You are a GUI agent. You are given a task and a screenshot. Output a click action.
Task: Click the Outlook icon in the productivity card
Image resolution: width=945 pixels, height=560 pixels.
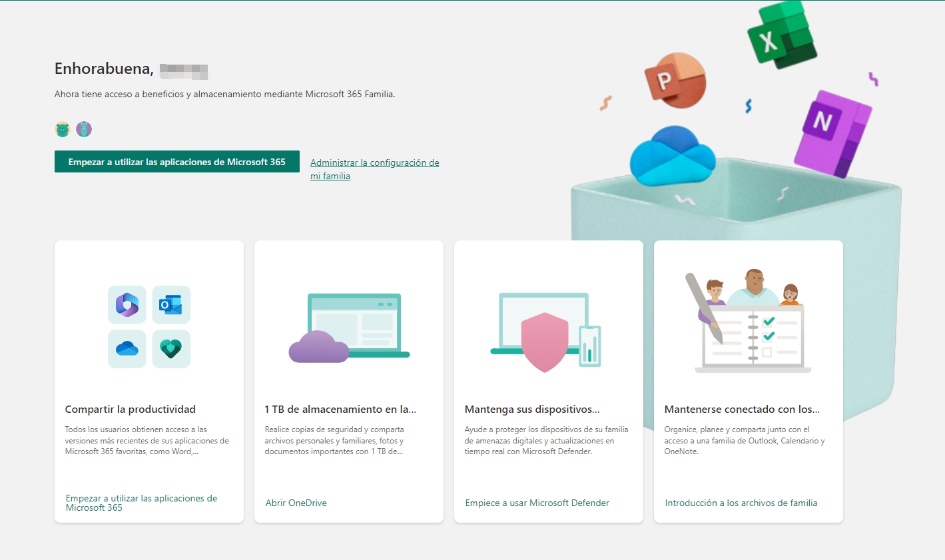(171, 305)
